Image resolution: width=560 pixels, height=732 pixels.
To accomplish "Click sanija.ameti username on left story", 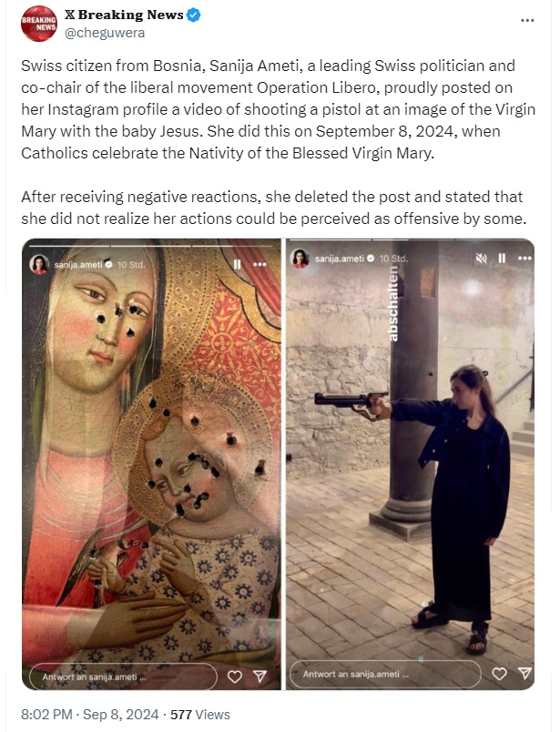I will 78,265.
